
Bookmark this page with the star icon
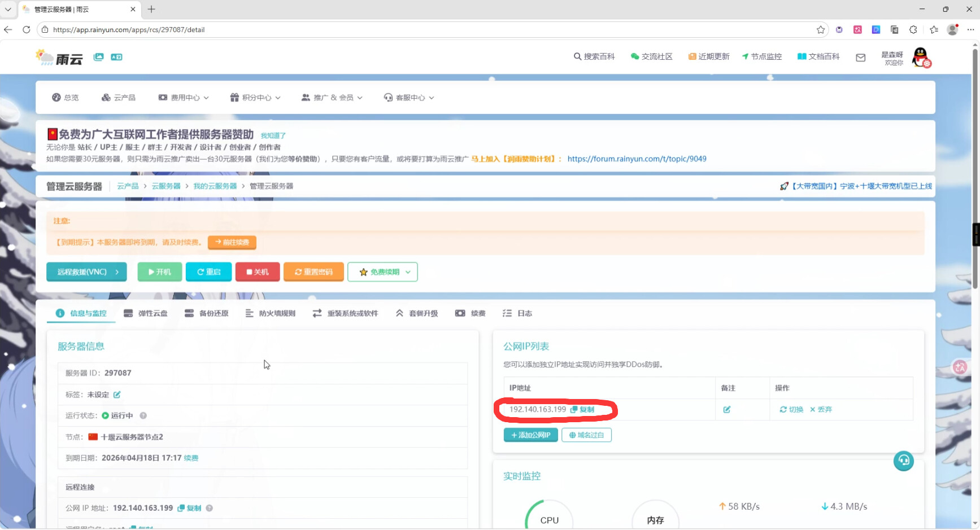(820, 30)
